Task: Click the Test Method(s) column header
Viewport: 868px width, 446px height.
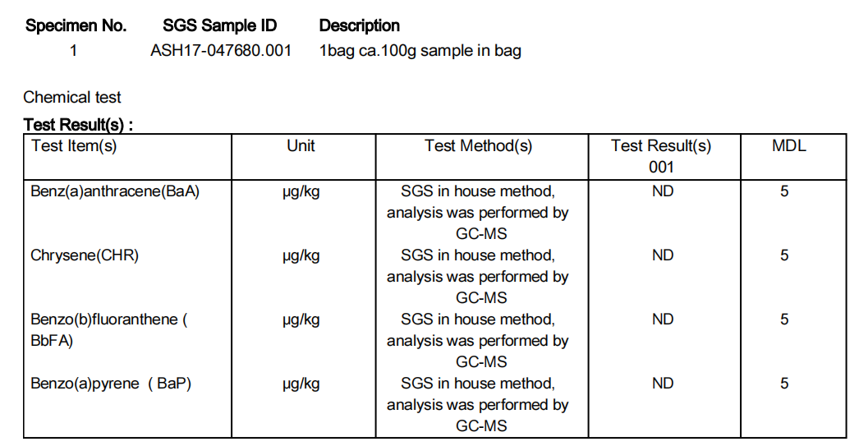Action: (478, 146)
